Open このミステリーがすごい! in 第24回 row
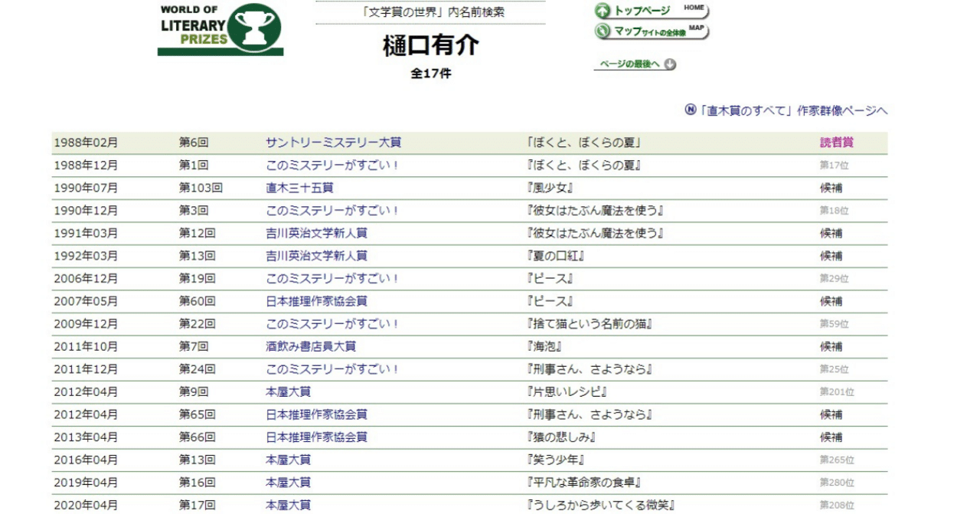The width and height of the screenshot is (980, 514). point(333,369)
